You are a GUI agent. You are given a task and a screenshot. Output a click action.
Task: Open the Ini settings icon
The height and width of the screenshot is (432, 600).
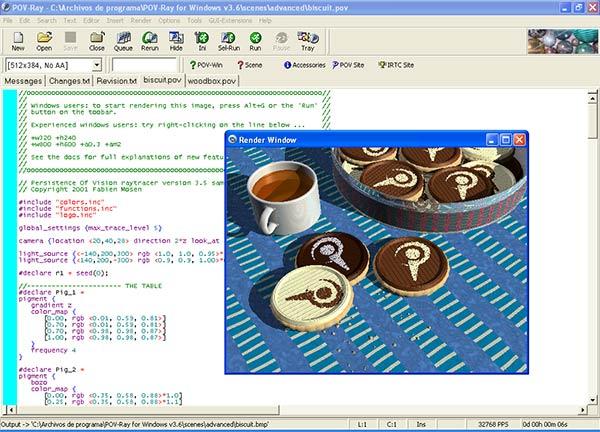(x=202, y=40)
